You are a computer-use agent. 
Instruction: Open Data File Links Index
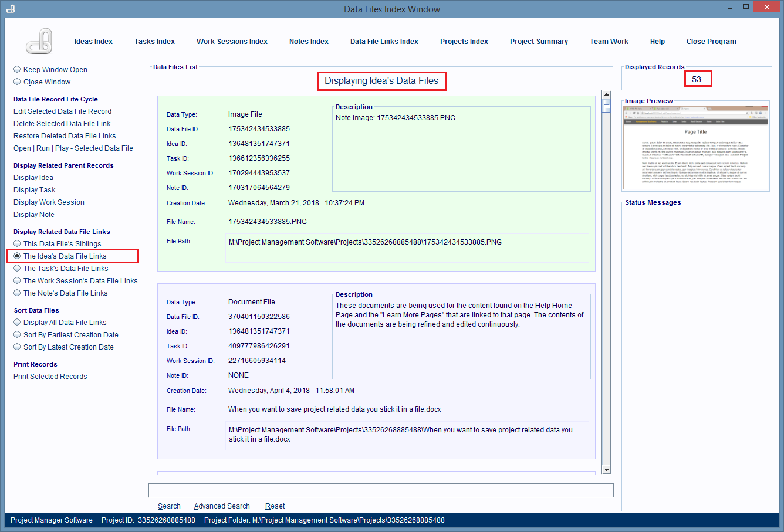point(384,42)
